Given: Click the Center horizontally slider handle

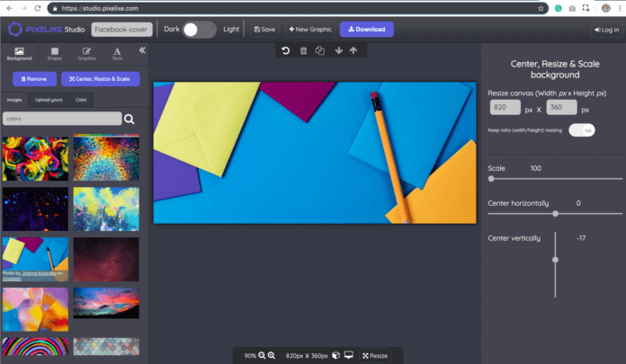Looking at the screenshot, I should (555, 214).
